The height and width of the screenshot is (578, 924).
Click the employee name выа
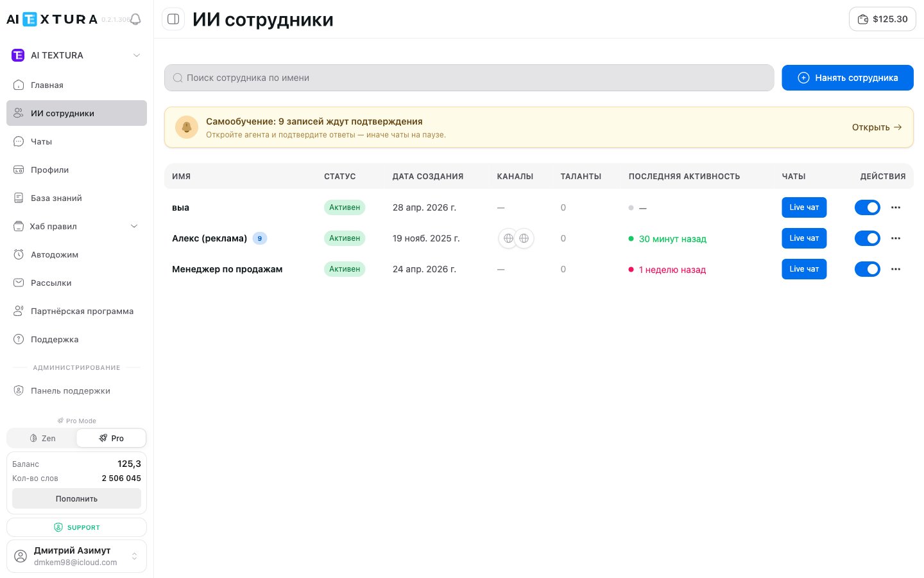pyautogui.click(x=180, y=207)
